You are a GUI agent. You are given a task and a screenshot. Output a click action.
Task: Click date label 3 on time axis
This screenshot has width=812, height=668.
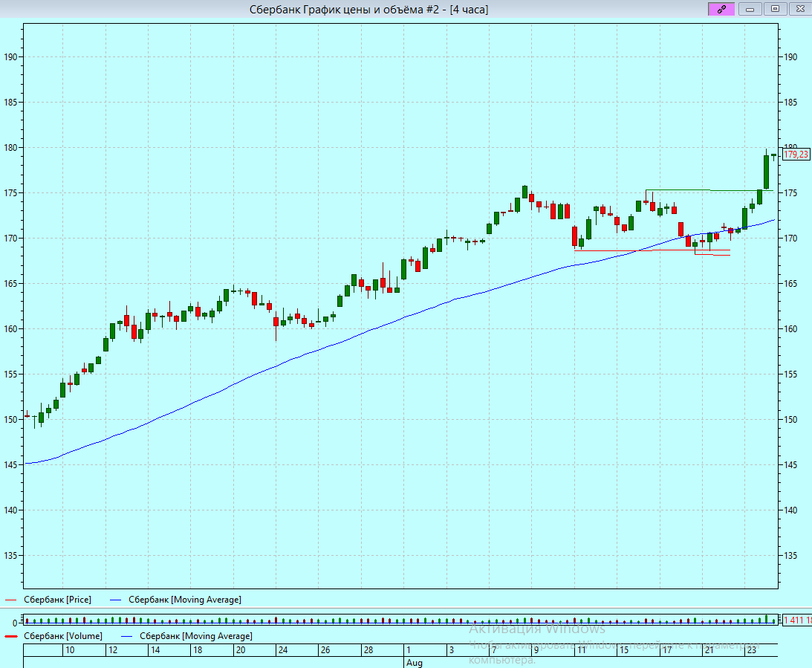(451, 650)
